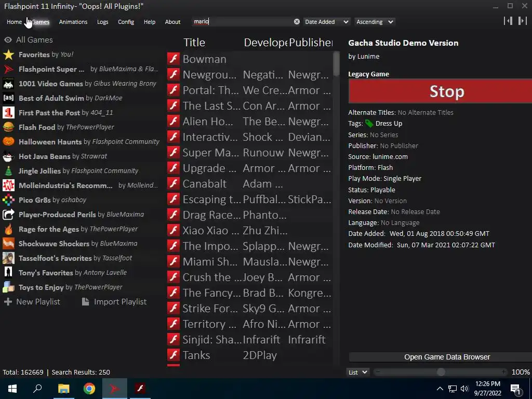Open the Shockwave Shockers playlist icon
532x399 pixels.
pos(8,244)
